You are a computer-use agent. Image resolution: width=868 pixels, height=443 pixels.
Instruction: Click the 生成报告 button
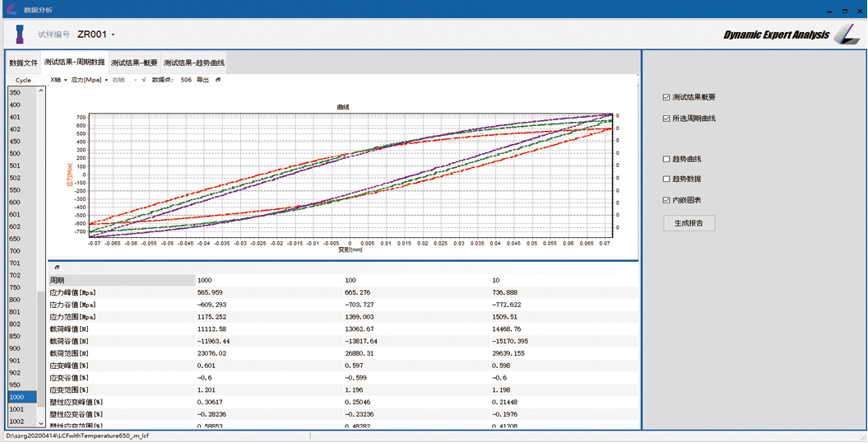pyautogui.click(x=689, y=223)
